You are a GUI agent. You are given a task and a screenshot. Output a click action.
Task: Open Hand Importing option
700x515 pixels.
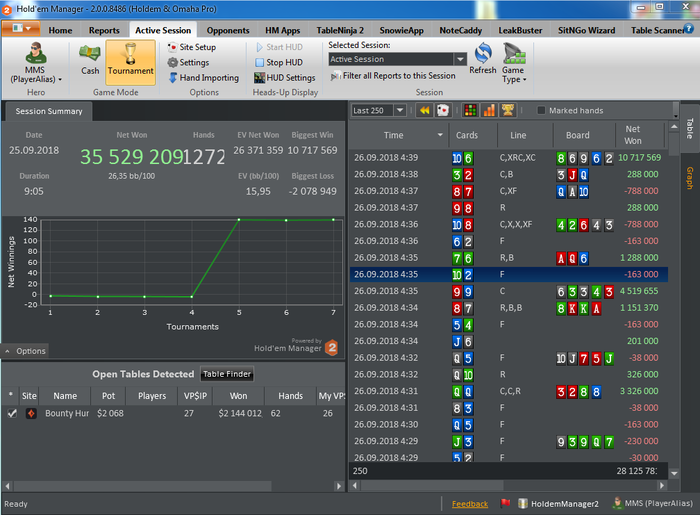tap(204, 78)
